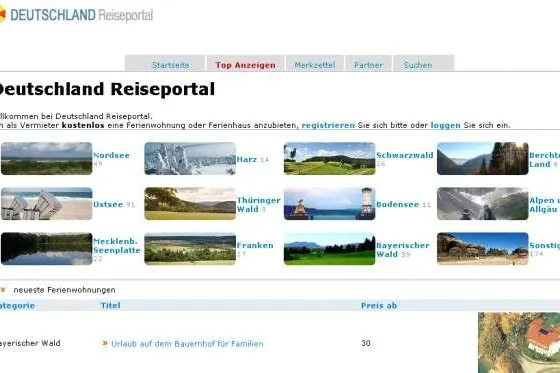This screenshot has height=373, width=560.
Task: Click the Bodensee region link
Action: pos(398,204)
